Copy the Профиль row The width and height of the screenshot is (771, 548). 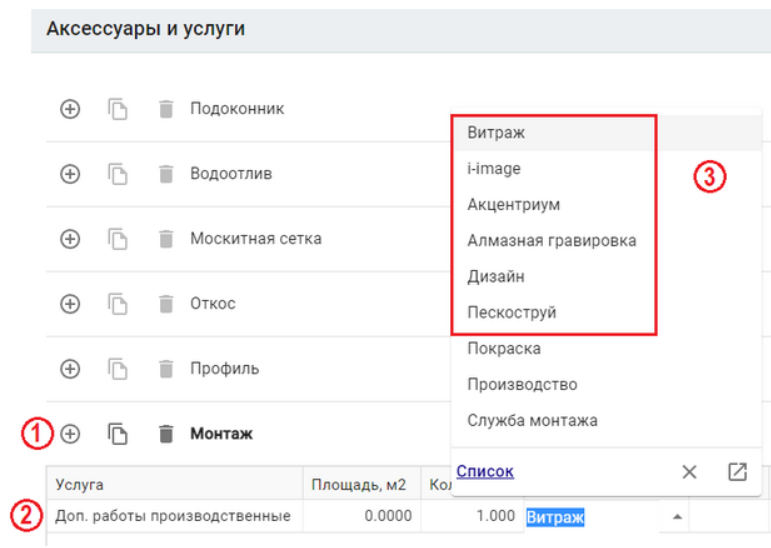(x=118, y=368)
